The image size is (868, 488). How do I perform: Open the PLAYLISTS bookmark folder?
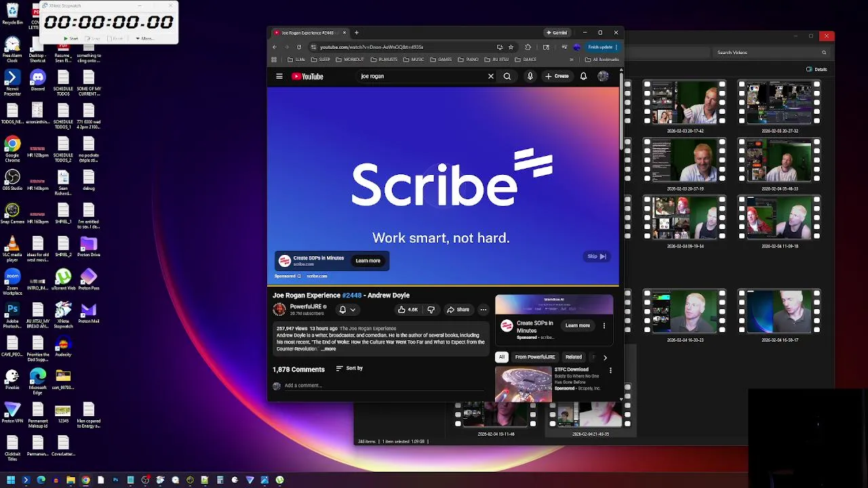(384, 60)
